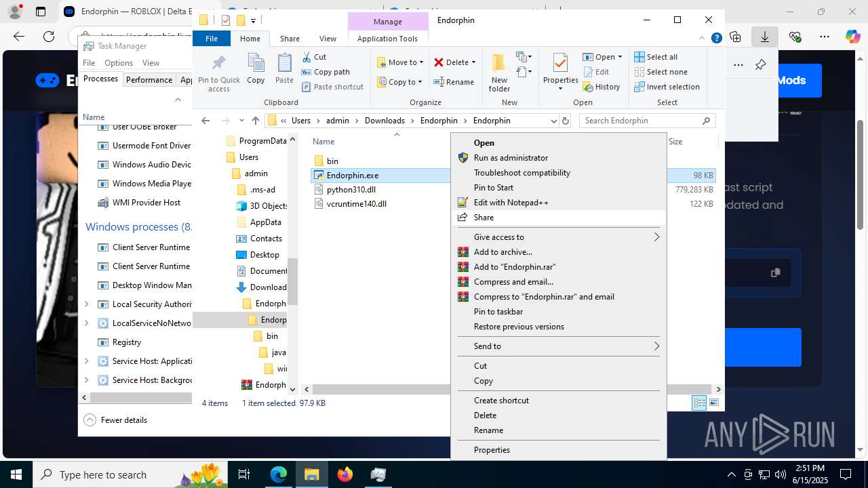
Task: Click the Explorer Help question icon
Action: [716, 39]
